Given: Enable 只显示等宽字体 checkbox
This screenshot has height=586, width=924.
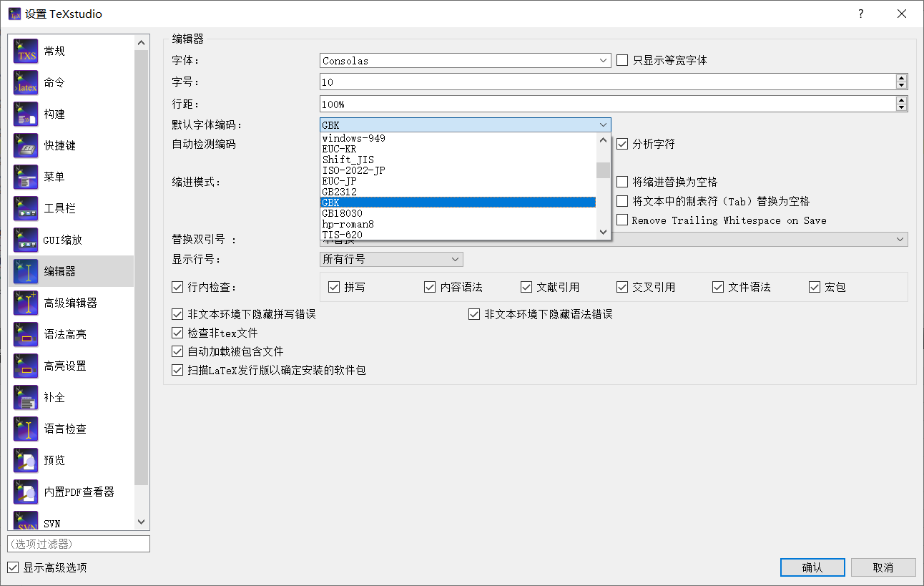Looking at the screenshot, I should click(621, 60).
